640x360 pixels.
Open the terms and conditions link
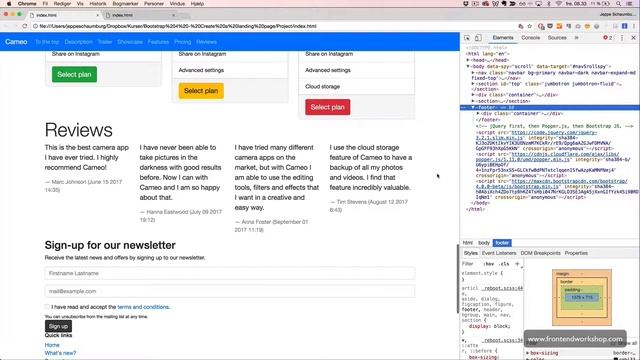(x=143, y=307)
